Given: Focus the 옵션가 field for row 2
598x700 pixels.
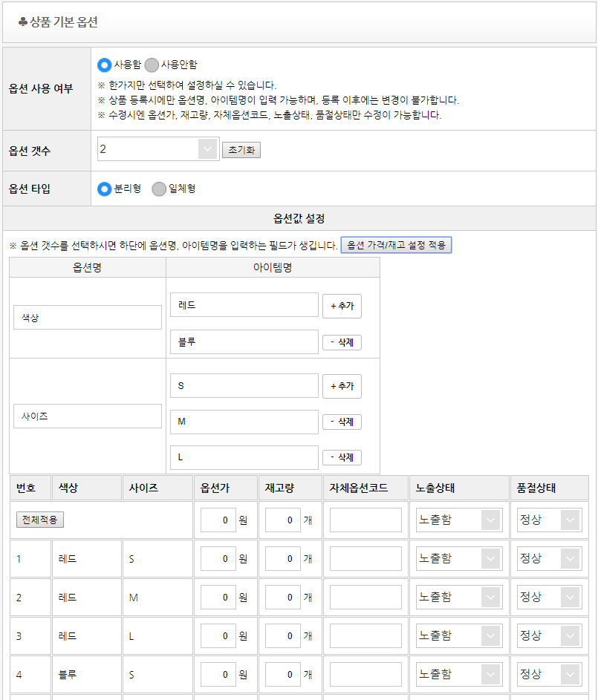Looking at the screenshot, I should point(218,597).
